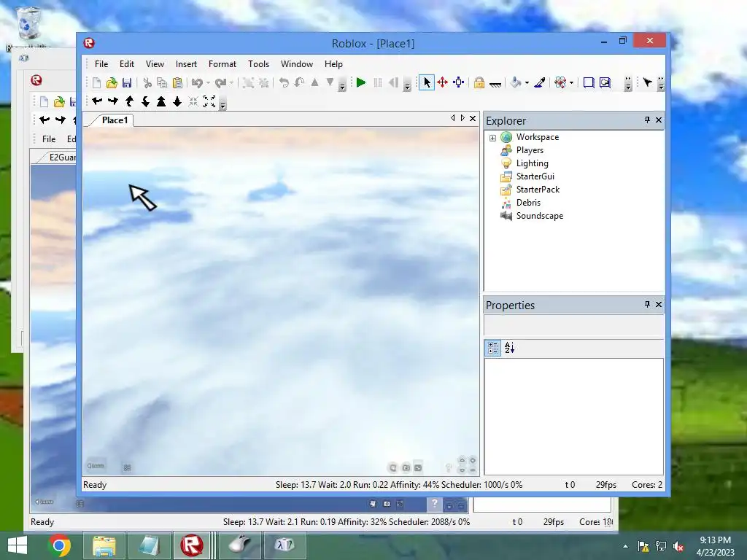Select the Dropper color picker tool

[x=540, y=83]
